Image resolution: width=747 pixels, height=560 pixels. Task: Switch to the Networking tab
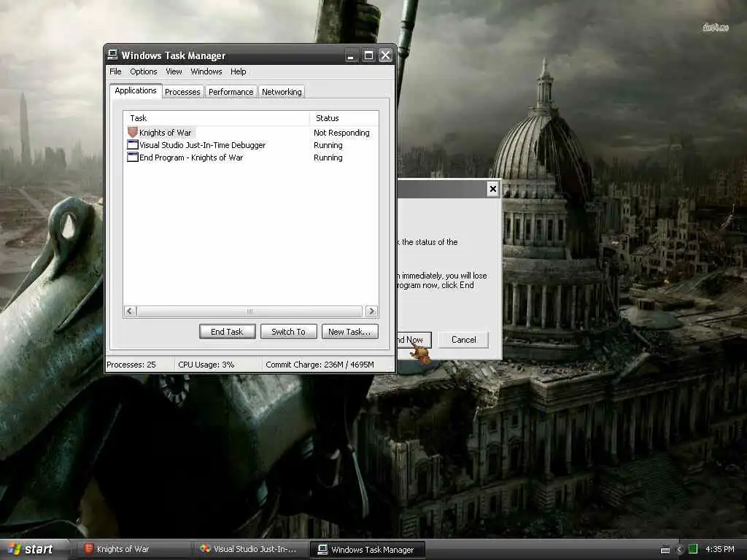[x=282, y=91]
